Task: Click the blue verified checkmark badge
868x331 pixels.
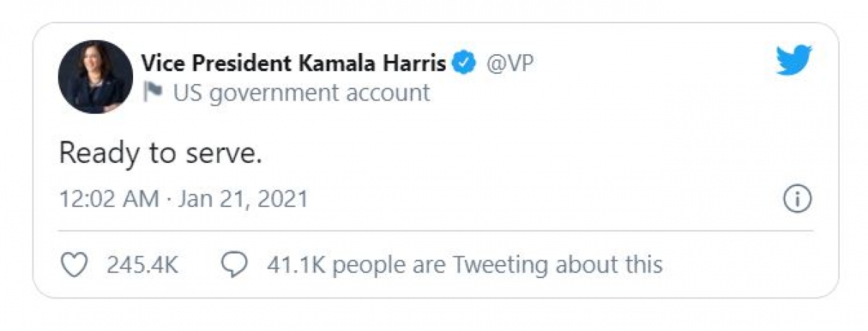Action: coord(464,64)
